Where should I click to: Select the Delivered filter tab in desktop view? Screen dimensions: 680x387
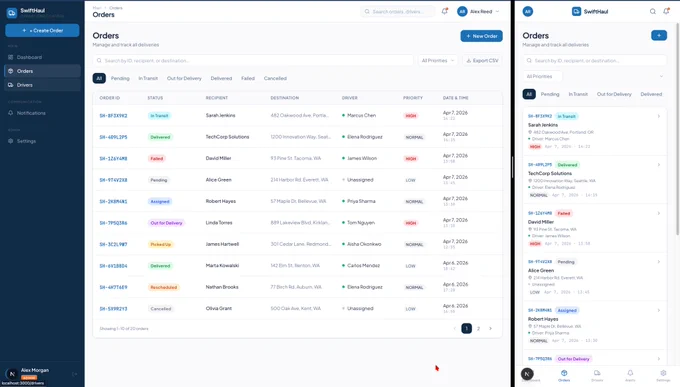pyautogui.click(x=221, y=79)
